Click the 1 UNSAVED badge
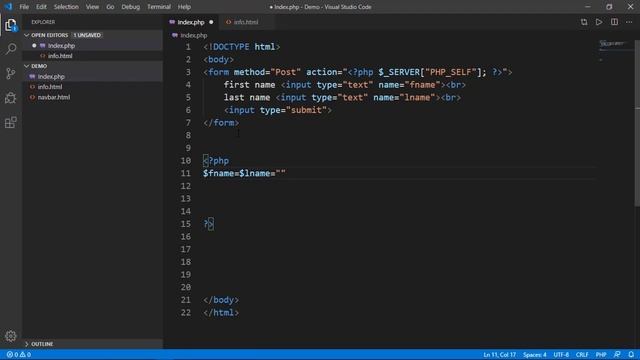Viewport: 640px width, 360px height. tap(87, 35)
